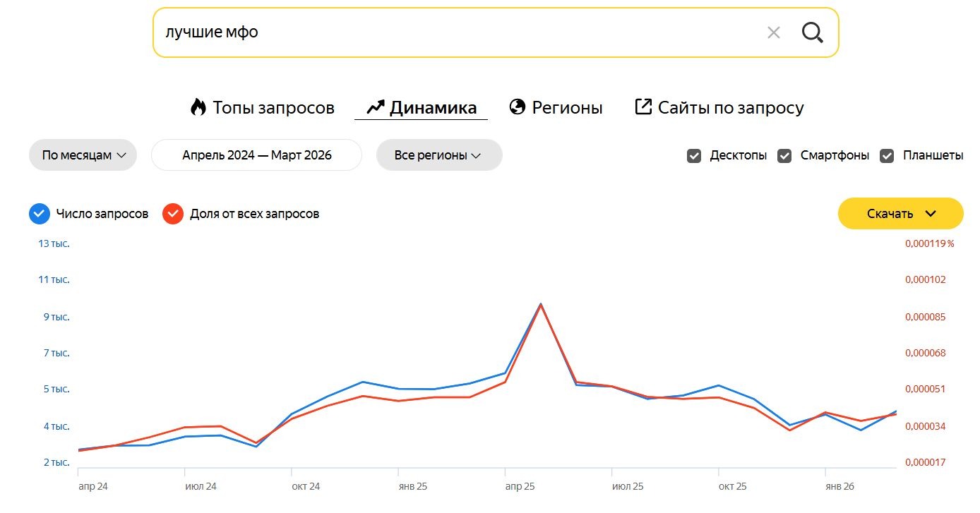The width and height of the screenshot is (980, 513).
Task: Open the Апрель 2024 — Март 2026 date range
Action: 257,155
